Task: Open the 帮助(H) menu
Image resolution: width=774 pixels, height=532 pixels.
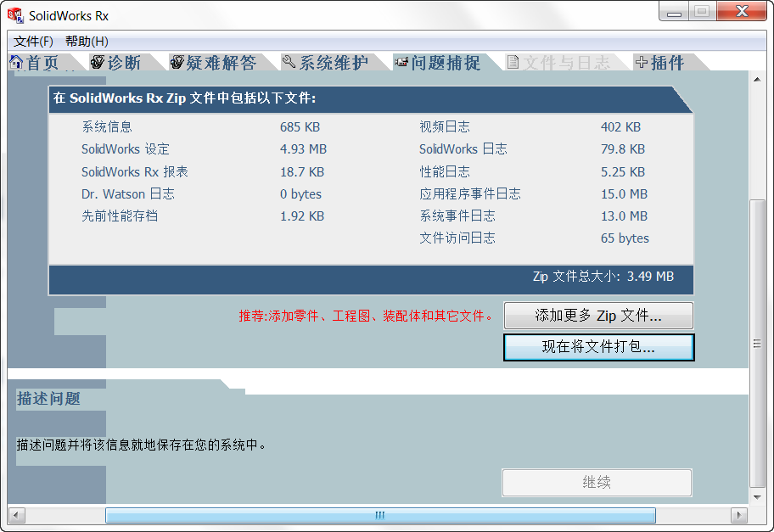Action: click(87, 42)
